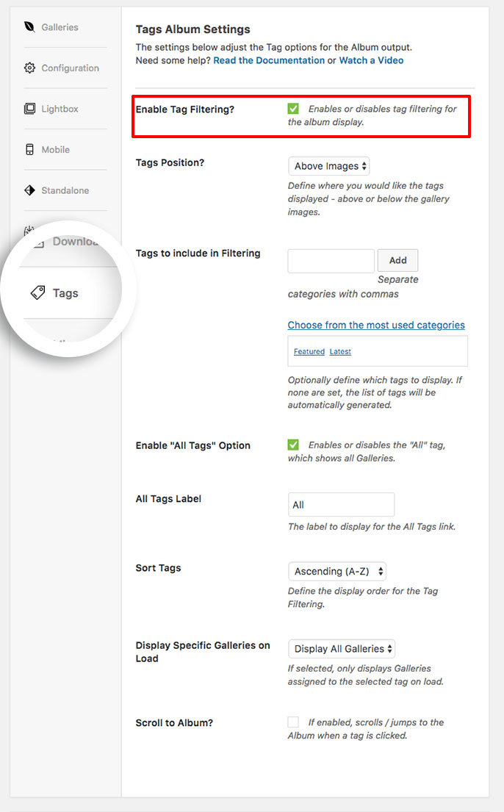Open the Standalone settings icon

pyautogui.click(x=29, y=190)
